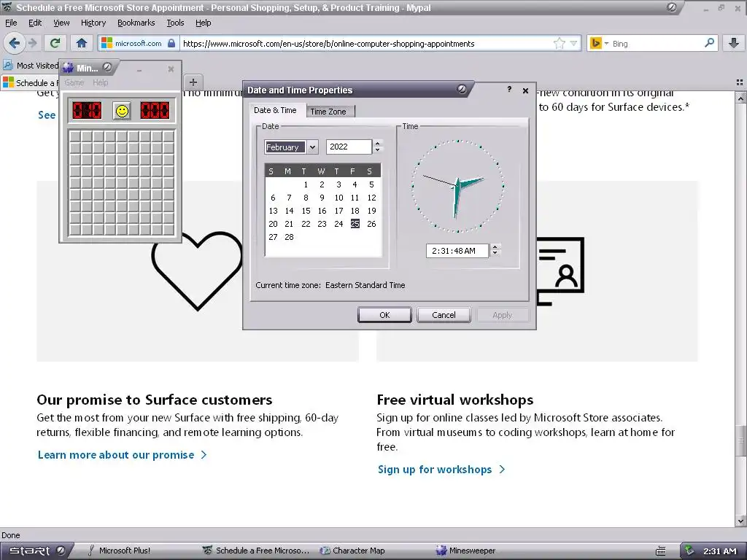
Task: Click the help question mark in Date dialog
Action: pyautogui.click(x=508, y=90)
